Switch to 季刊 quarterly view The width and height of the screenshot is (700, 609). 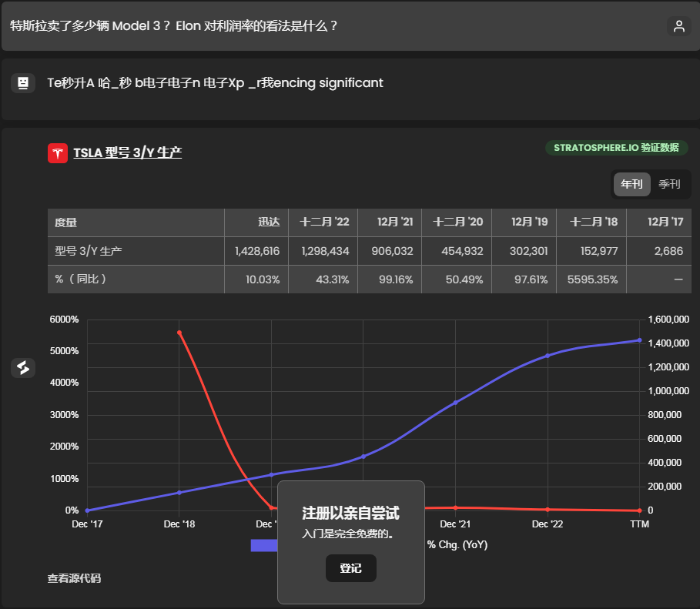(x=670, y=185)
